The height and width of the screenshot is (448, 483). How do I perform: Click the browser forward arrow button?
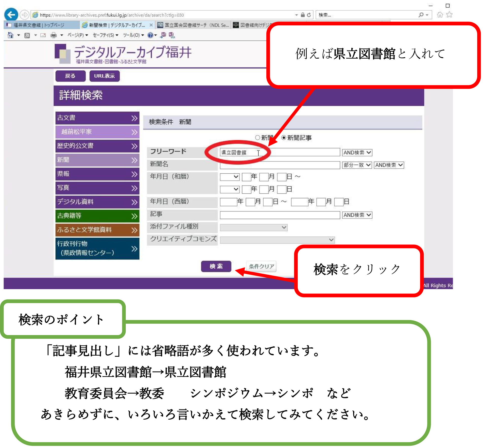(24, 15)
